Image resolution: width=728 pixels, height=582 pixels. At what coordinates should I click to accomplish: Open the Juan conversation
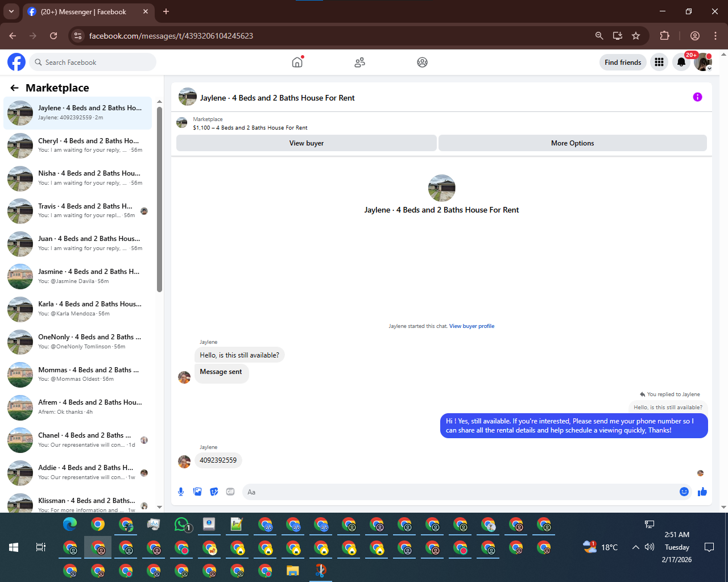click(x=77, y=244)
